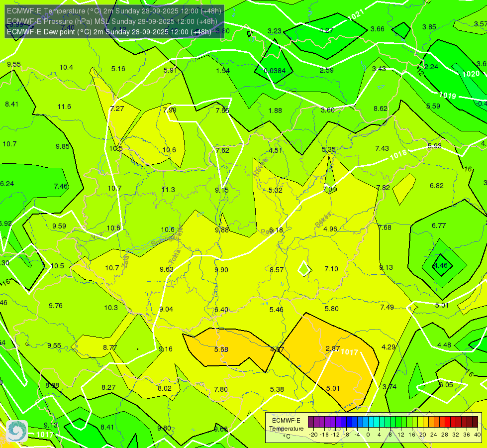
Task: Click the 9.85 dew point value
Action: click(63, 146)
